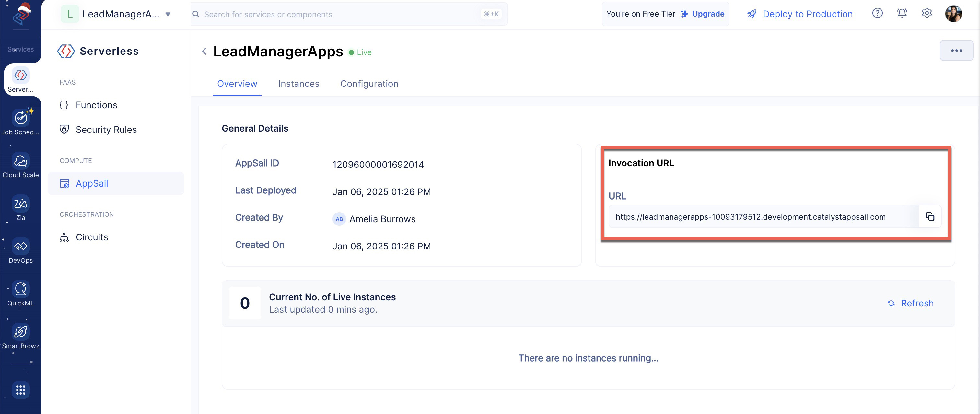Switch to the Configuration tab

(x=369, y=82)
